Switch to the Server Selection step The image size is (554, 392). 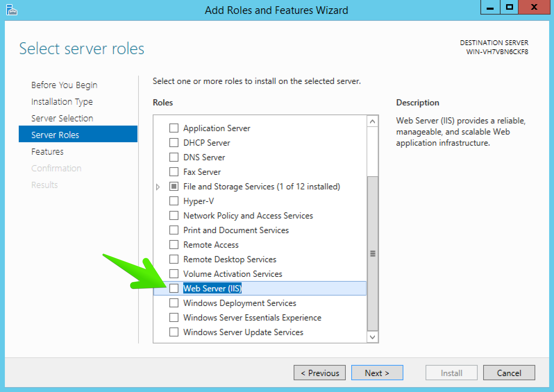pos(62,118)
